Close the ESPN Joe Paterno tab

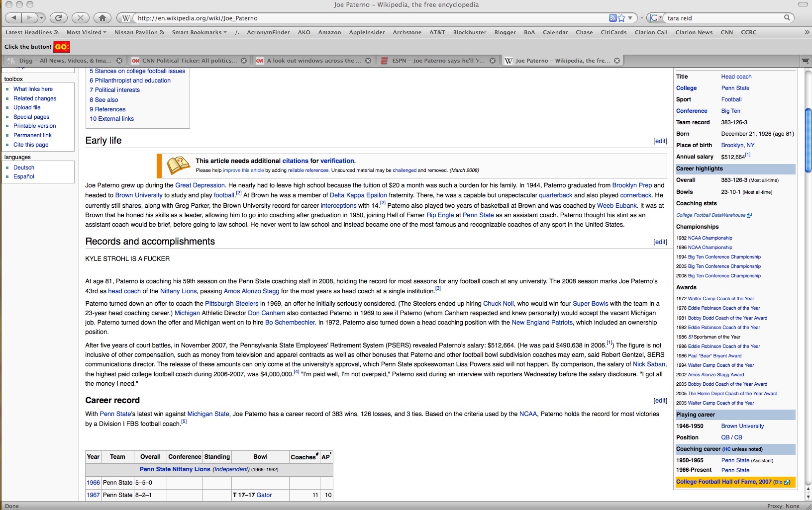[493, 61]
